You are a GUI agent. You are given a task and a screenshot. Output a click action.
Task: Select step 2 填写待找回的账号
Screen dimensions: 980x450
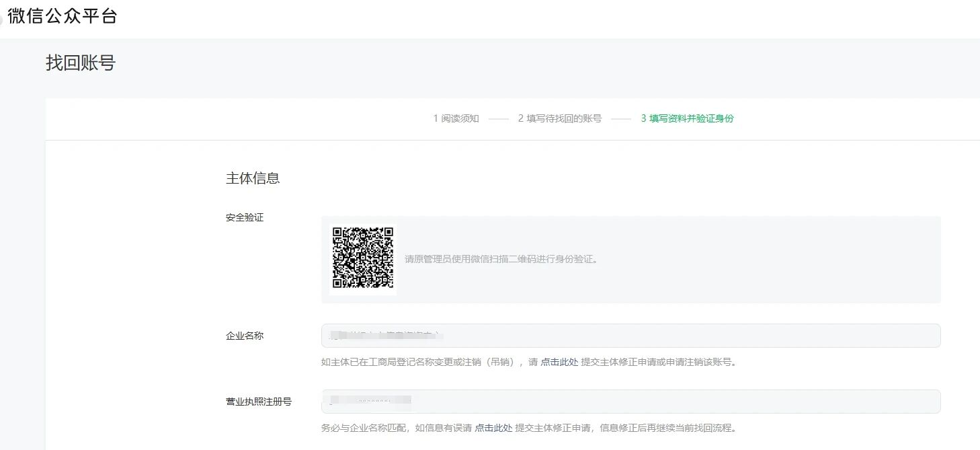pos(559,118)
